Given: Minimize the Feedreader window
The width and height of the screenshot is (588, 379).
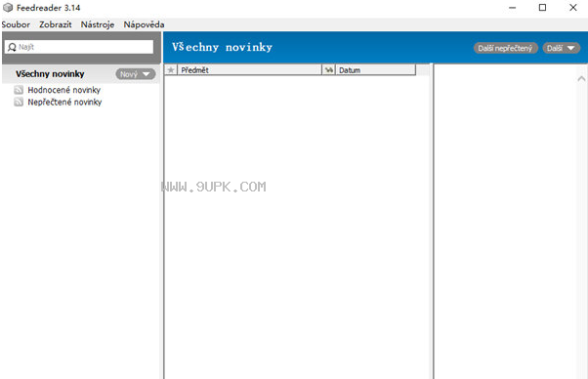Looking at the screenshot, I should click(512, 8).
